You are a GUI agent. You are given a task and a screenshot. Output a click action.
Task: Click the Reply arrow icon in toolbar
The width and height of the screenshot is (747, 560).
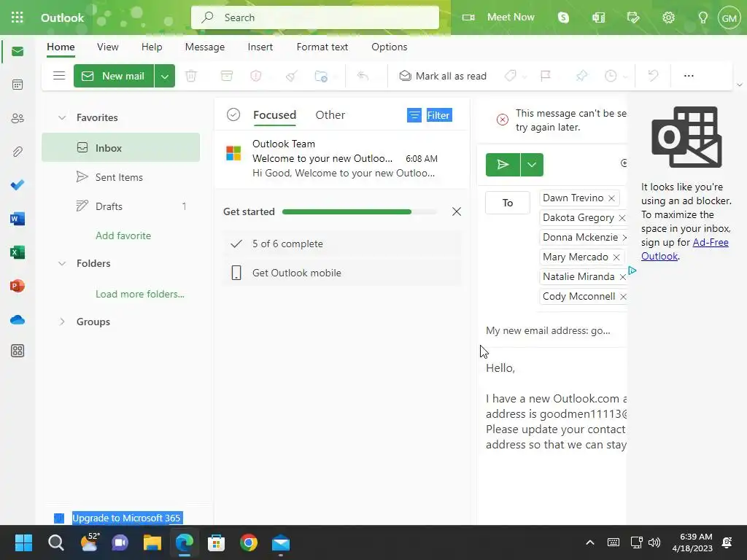coord(363,76)
